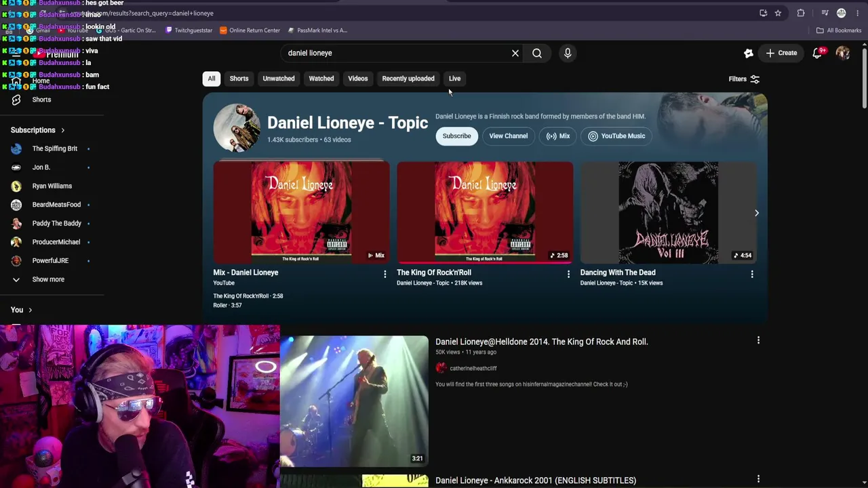868x488 pixels.
Task: Visit the catherinelheathcliff channel
Action: point(473,368)
